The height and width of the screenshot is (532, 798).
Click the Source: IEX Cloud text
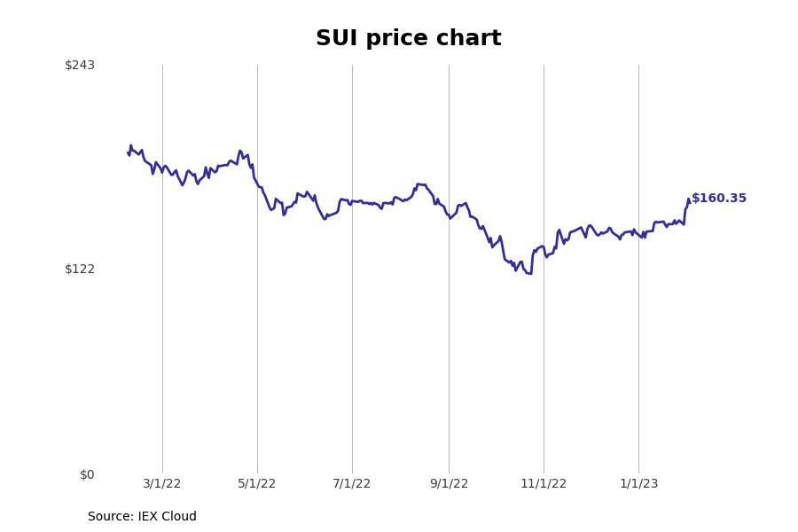point(142,516)
